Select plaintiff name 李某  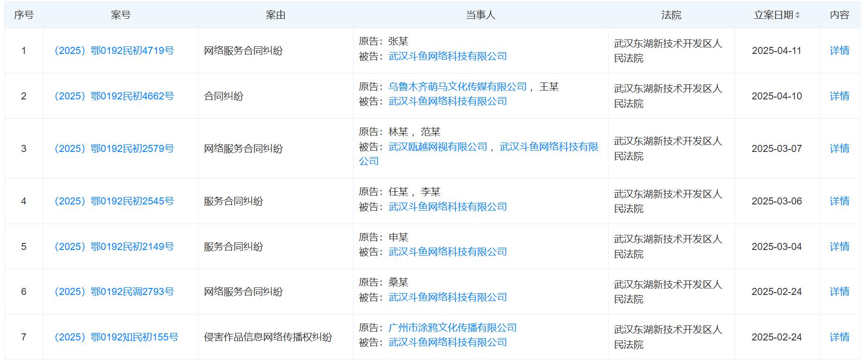pyautogui.click(x=430, y=192)
